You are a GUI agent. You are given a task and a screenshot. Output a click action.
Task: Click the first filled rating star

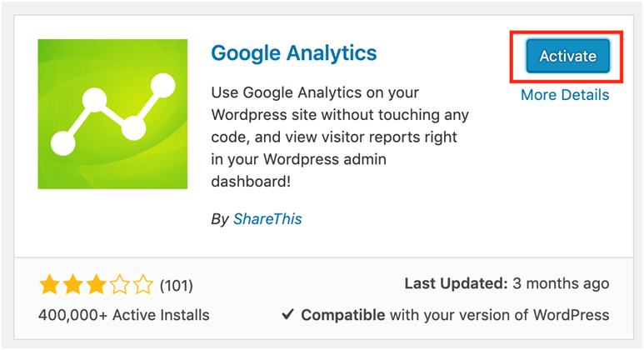[x=49, y=286]
